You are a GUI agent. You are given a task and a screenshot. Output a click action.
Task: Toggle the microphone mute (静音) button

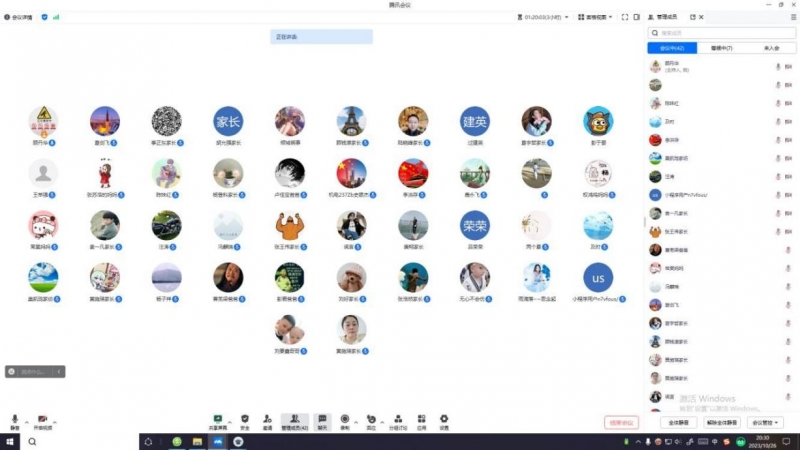point(14,421)
